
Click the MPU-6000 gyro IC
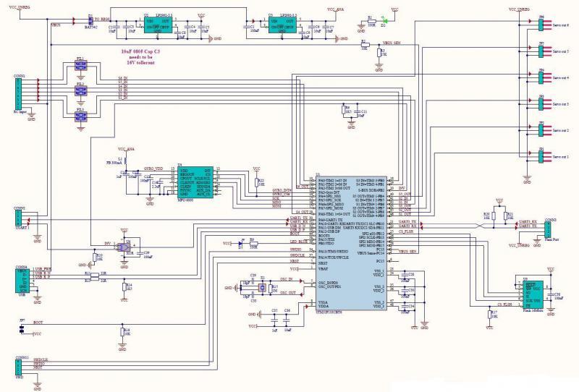194,182
